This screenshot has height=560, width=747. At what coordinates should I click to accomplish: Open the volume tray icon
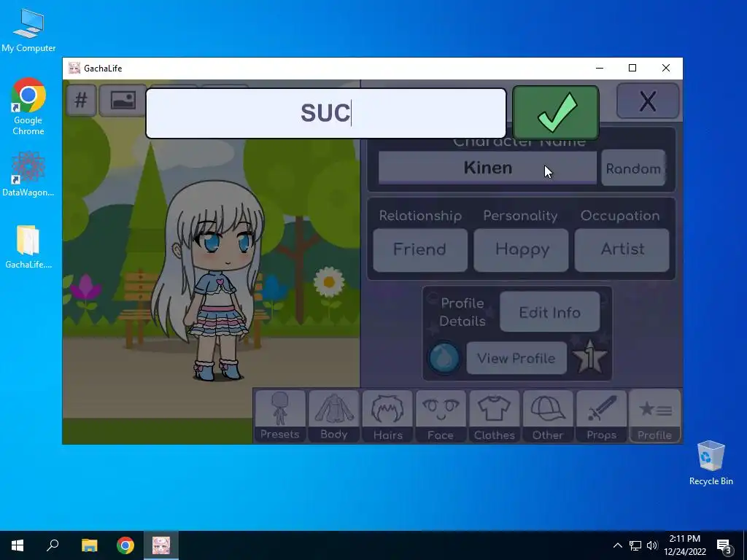(652, 545)
